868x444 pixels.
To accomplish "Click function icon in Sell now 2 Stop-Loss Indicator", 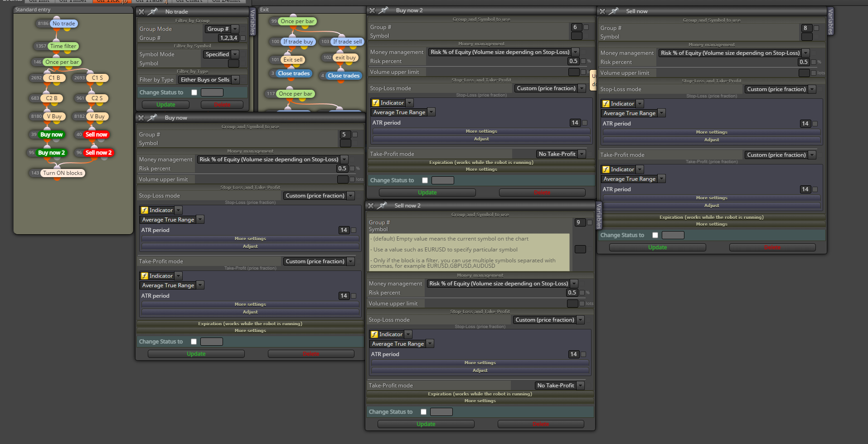I will [x=374, y=334].
